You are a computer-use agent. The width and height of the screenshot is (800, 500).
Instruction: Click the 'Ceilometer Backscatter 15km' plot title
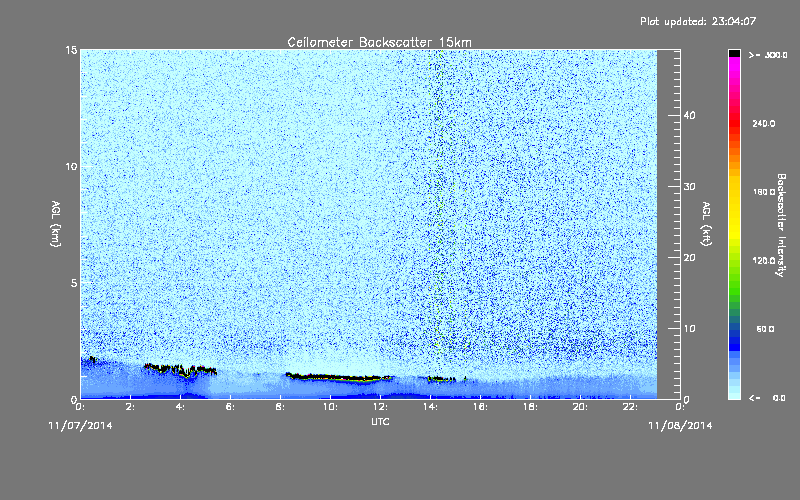(x=379, y=42)
